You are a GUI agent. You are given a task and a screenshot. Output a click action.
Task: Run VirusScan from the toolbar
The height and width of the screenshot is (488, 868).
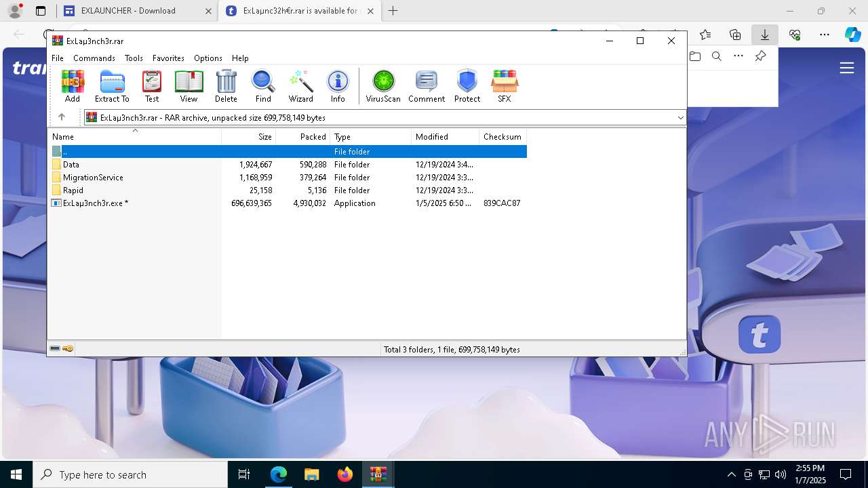tap(383, 86)
